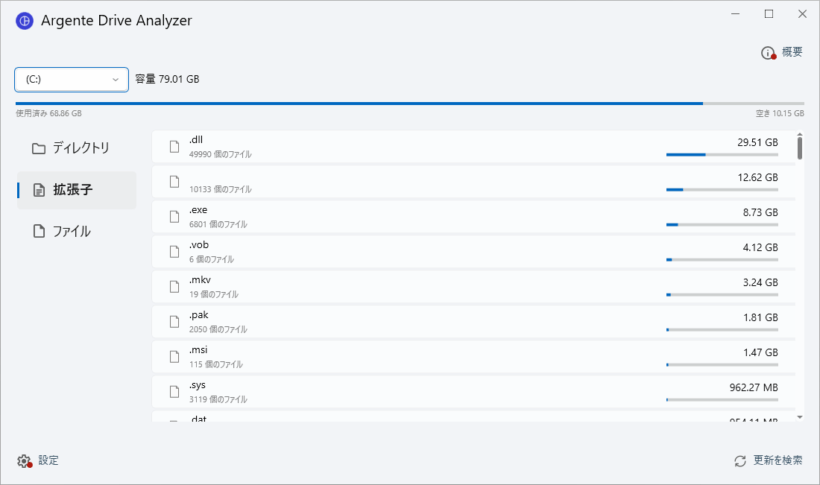Click the file icon beside .exe

(175, 217)
